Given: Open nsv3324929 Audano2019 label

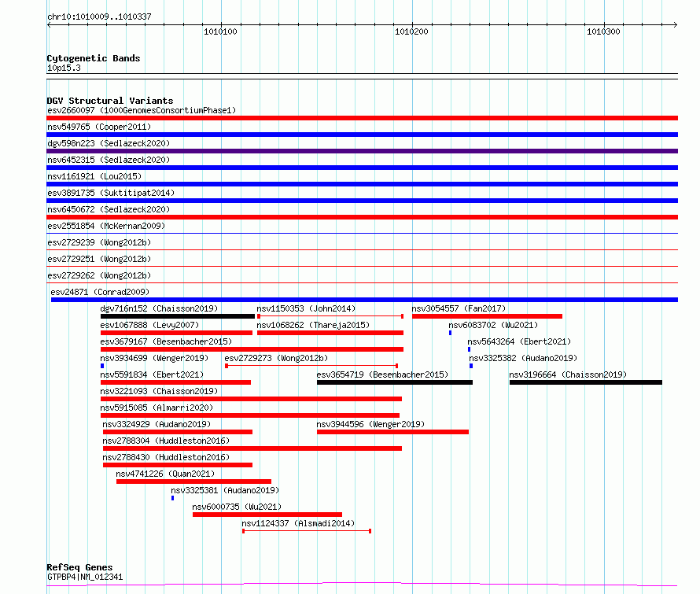Looking at the screenshot, I should [157, 424].
